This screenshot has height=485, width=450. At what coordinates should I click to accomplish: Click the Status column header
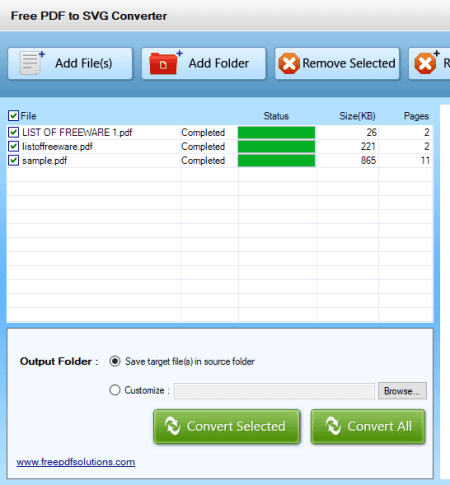point(276,116)
